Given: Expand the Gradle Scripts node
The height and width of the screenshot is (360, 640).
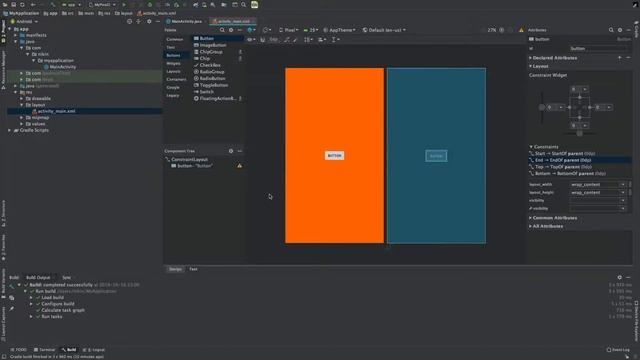Looking at the screenshot, I should (9, 130).
